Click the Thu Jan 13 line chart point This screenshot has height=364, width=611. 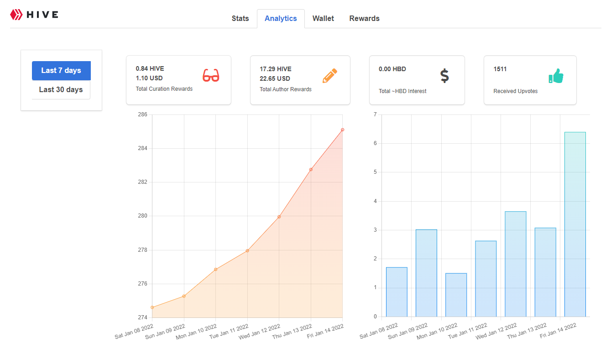(x=311, y=170)
